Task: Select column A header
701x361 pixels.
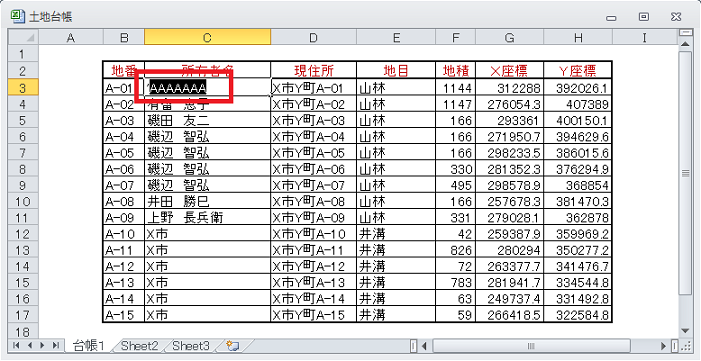Action: tap(71, 38)
